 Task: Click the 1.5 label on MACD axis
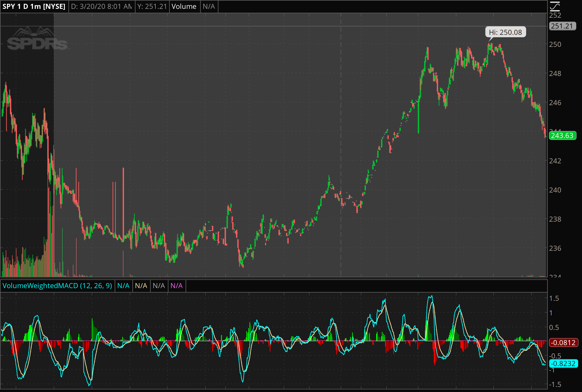(x=554, y=298)
